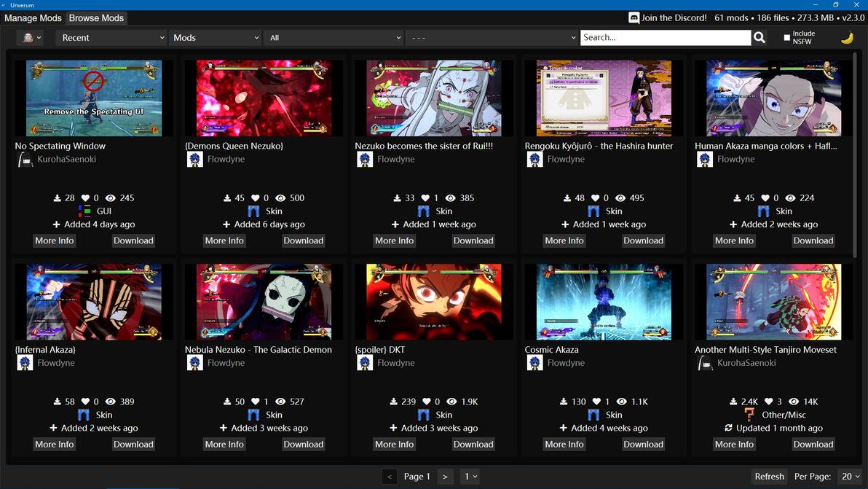Open the '- - -' subcategory dropdown
Viewport: 868px width, 489px height.
492,38
